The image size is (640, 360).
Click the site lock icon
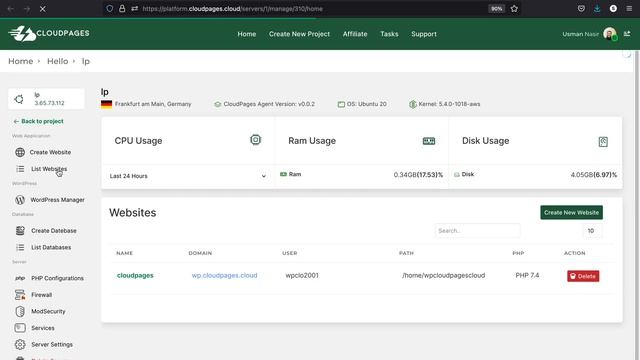point(122,9)
